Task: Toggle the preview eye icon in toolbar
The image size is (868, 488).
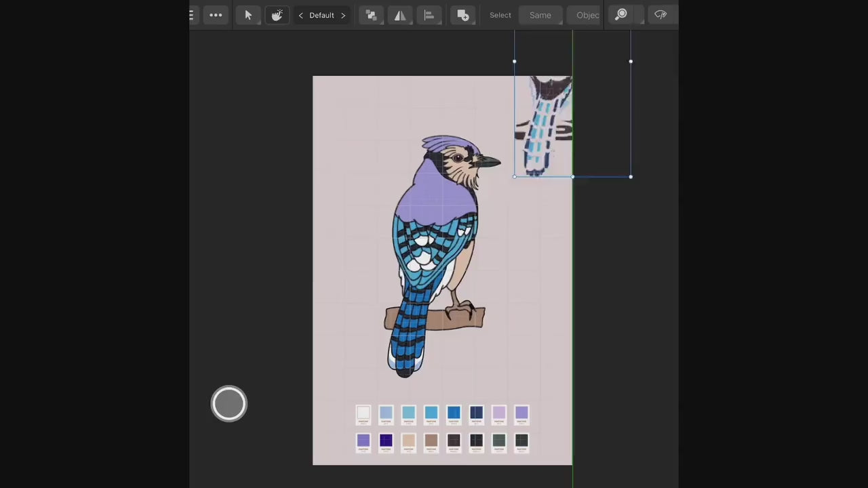Action: tap(660, 15)
